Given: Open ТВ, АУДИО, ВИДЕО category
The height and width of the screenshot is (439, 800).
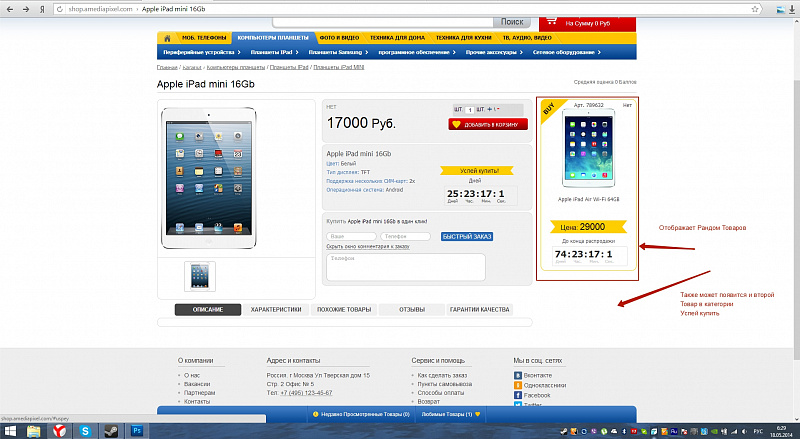Looking at the screenshot, I should [x=527, y=38].
